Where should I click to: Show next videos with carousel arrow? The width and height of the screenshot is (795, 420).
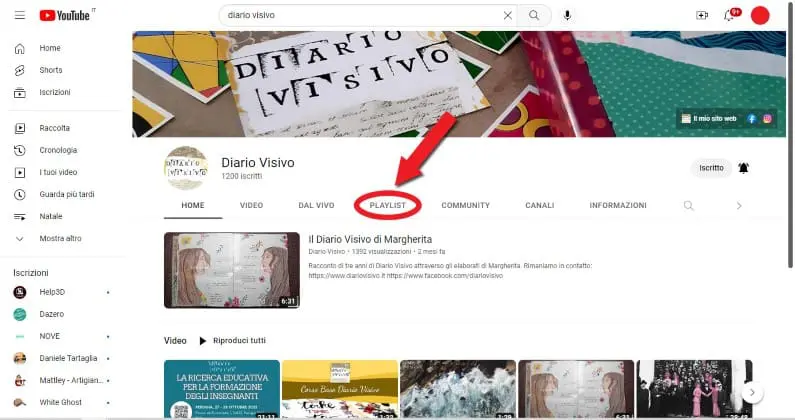coord(752,392)
